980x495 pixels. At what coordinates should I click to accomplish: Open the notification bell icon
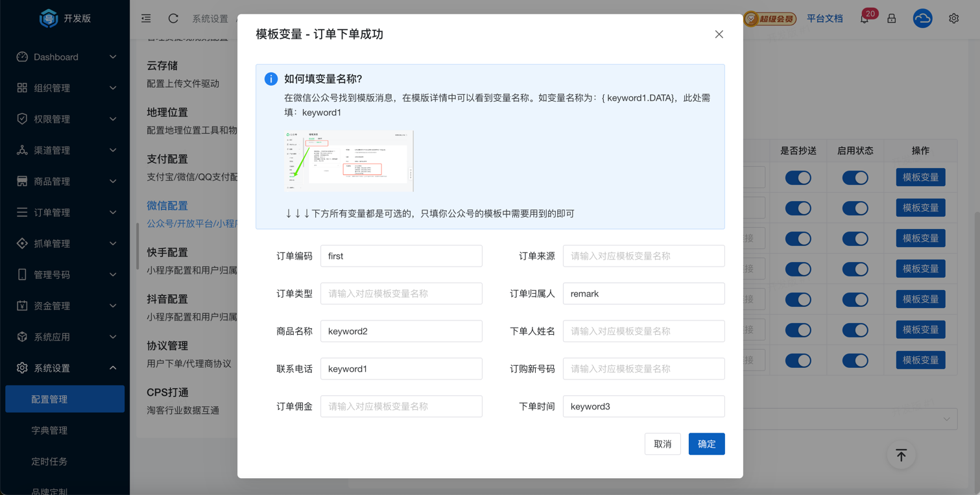pos(865,19)
